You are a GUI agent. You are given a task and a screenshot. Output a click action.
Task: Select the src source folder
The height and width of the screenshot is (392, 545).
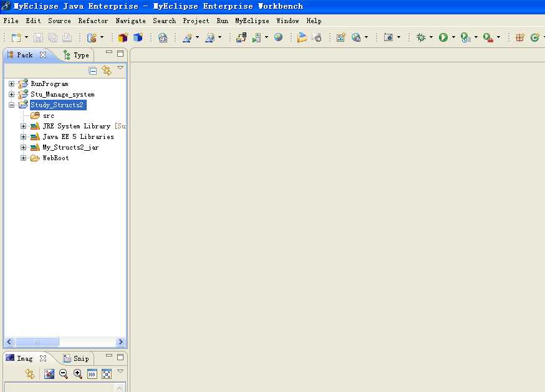pos(48,115)
